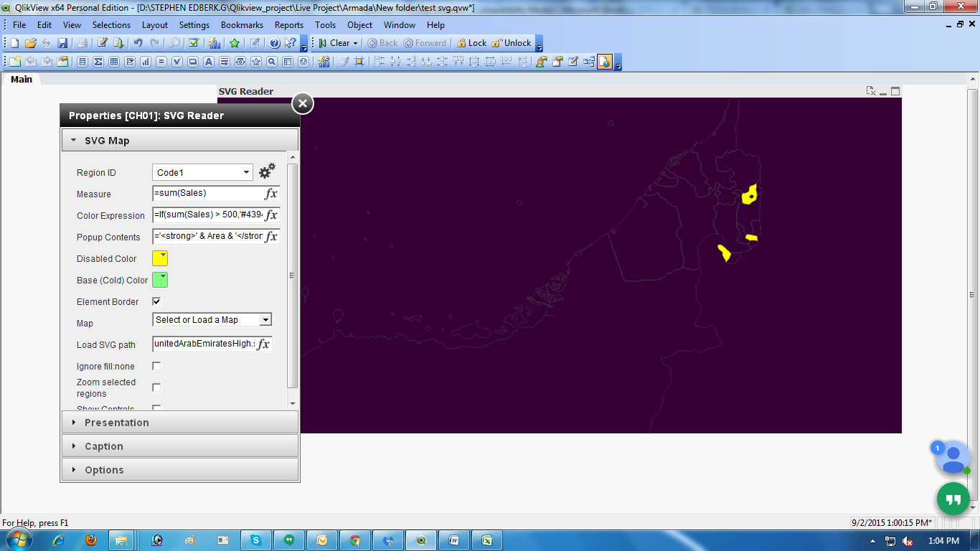Screen dimensions: 980x551
Task: Open the Windows Start button
Action: [x=18, y=540]
